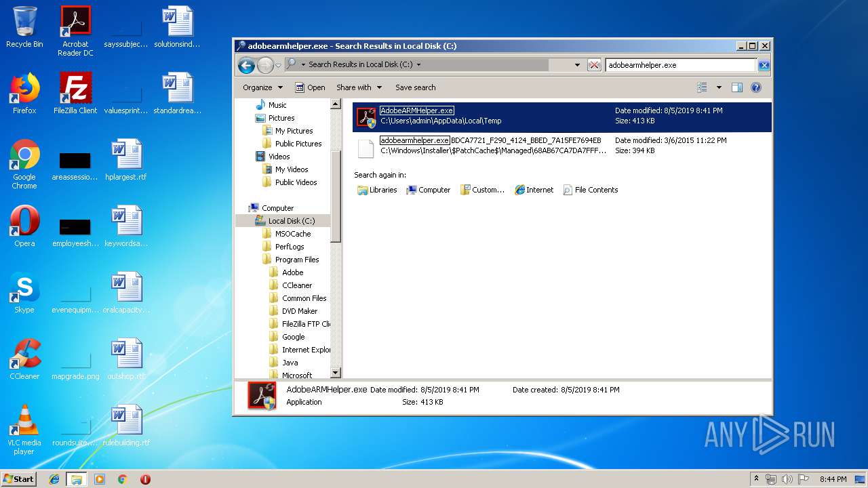
Task: Search again in Computer
Action: 428,190
